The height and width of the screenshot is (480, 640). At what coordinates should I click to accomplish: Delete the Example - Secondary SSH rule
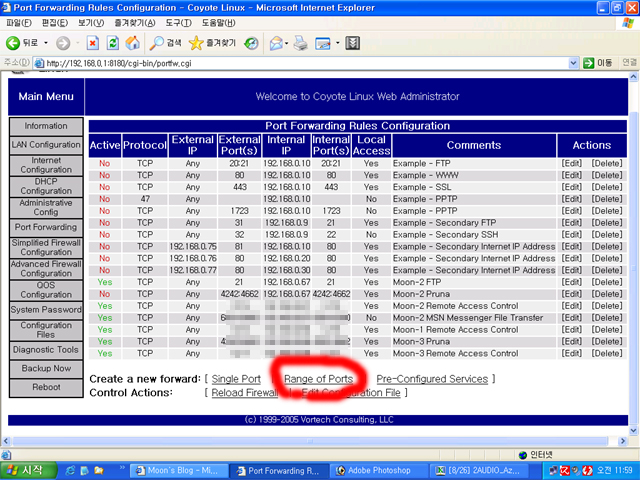[x=607, y=235]
